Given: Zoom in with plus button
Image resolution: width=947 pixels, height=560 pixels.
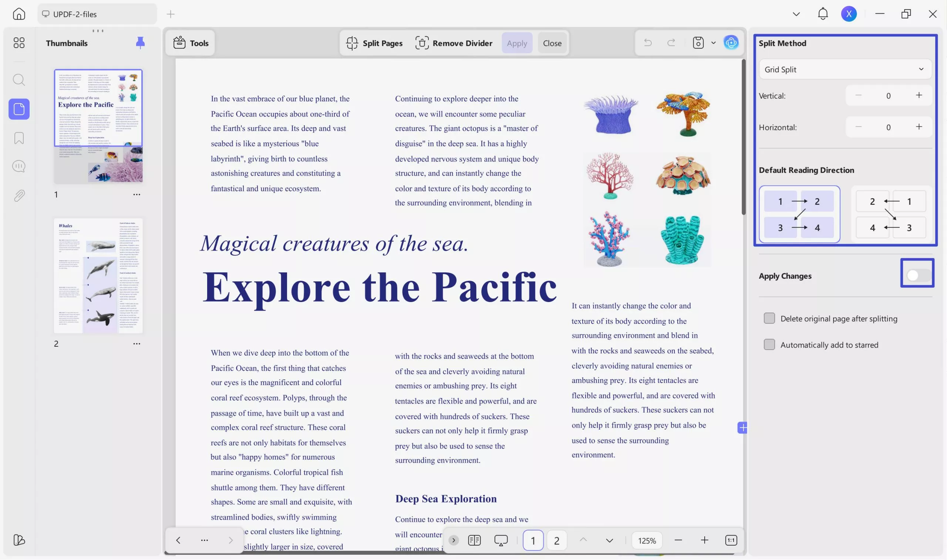Looking at the screenshot, I should (x=704, y=540).
